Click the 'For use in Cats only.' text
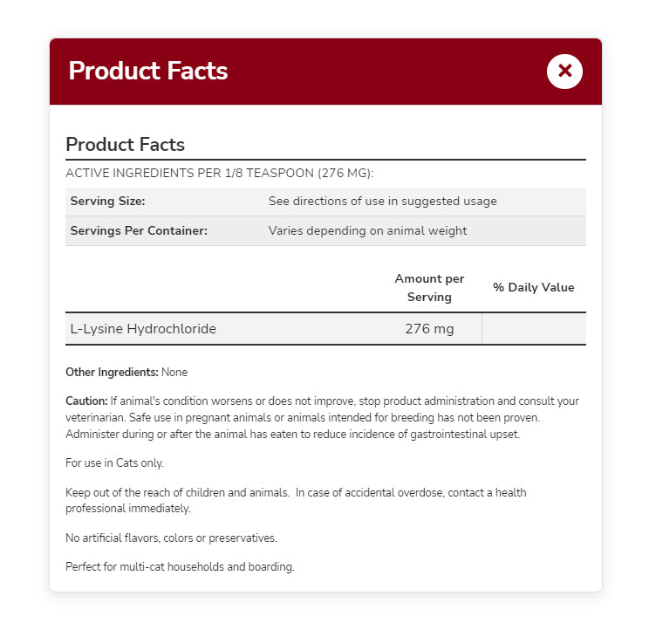 point(114,462)
